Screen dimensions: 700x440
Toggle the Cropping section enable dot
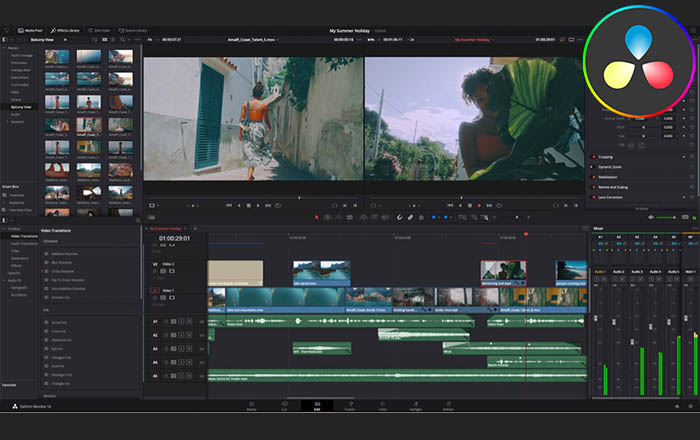point(594,157)
